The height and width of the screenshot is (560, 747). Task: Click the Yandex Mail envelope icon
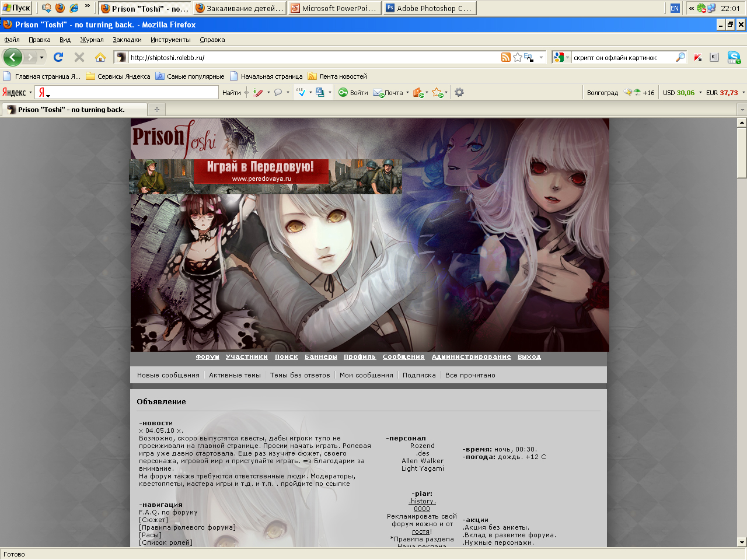[x=378, y=93]
